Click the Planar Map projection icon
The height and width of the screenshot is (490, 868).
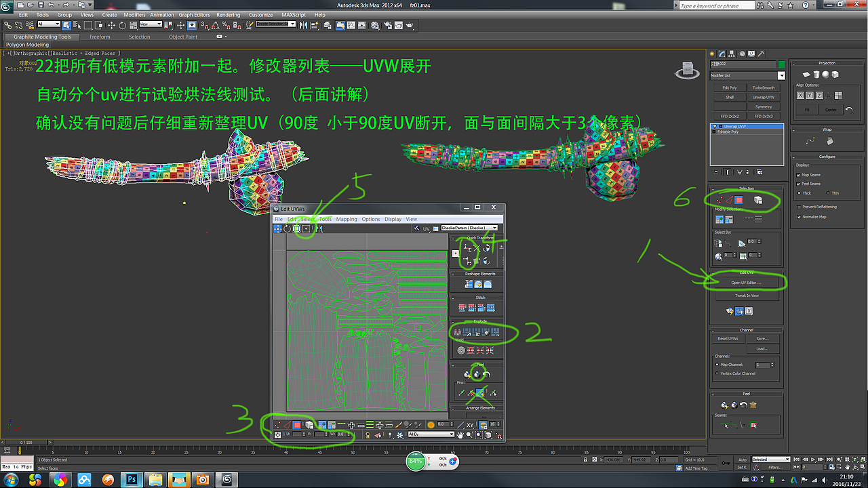point(807,75)
